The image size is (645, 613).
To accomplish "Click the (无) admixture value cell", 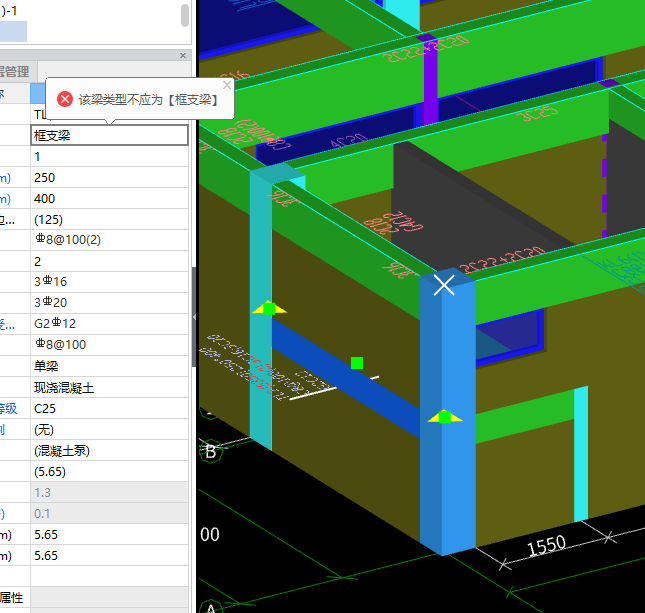I will [x=109, y=430].
